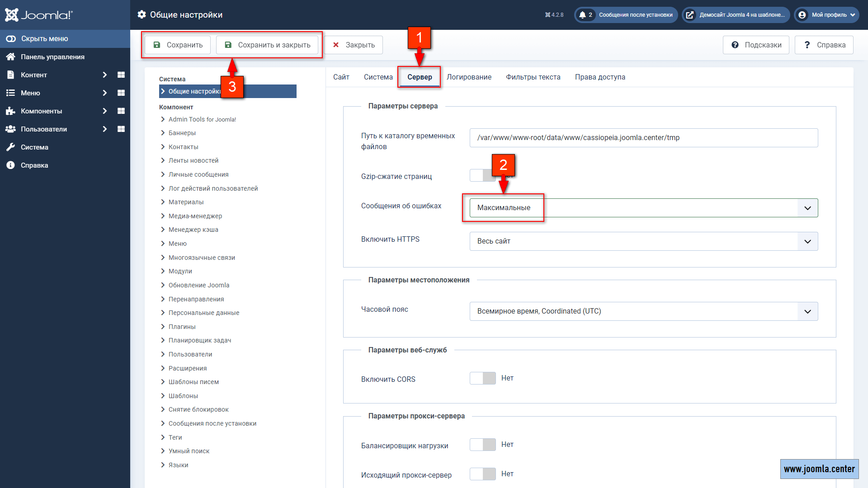Toggle Gzip-сжатие страниц switch
The width and height of the screenshot is (868, 488).
483,175
